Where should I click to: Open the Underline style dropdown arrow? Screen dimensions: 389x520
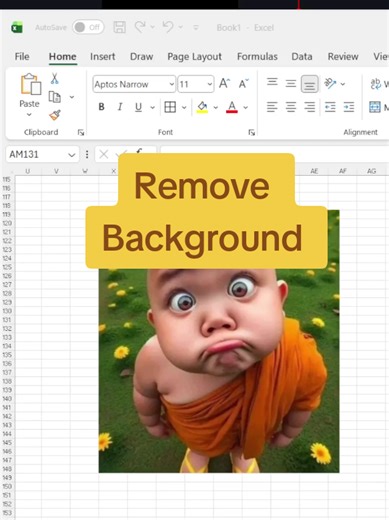coord(153,107)
